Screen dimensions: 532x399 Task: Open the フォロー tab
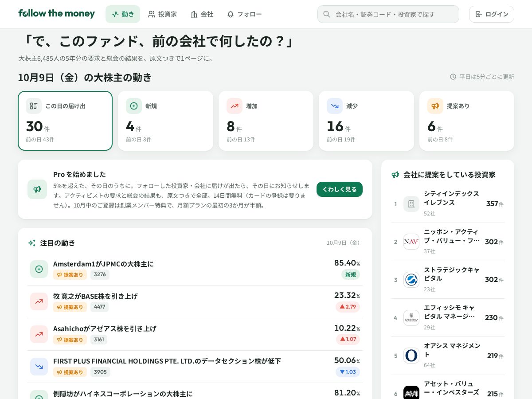pyautogui.click(x=244, y=14)
